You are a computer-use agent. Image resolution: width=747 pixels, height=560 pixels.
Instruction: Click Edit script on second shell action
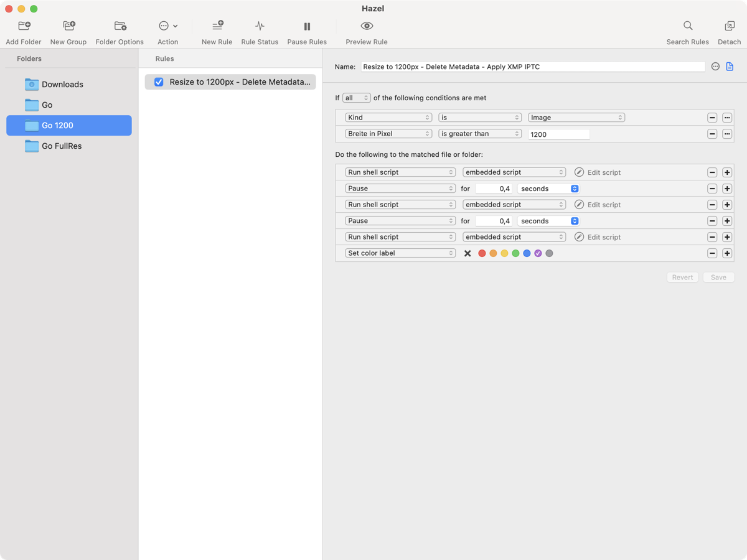coord(598,205)
